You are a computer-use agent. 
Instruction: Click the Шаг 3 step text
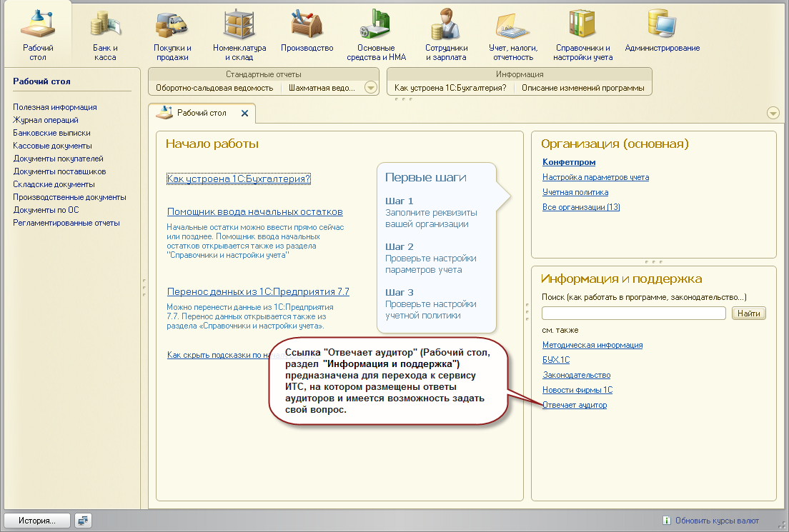point(399,293)
